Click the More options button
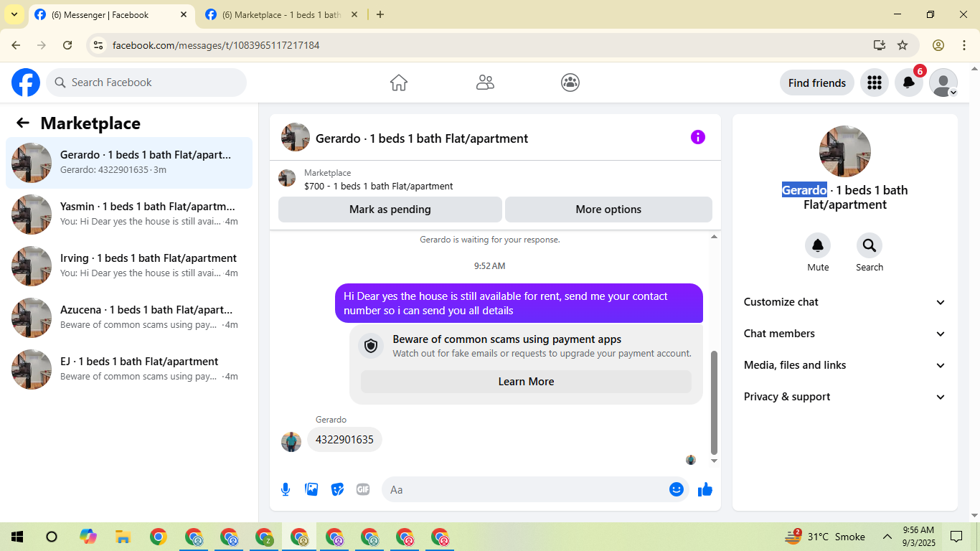Screen dimensions: 980x551 (x=608, y=209)
